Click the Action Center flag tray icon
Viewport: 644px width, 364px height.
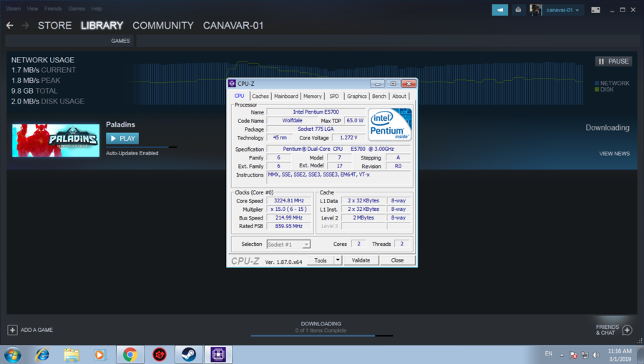pos(573,355)
